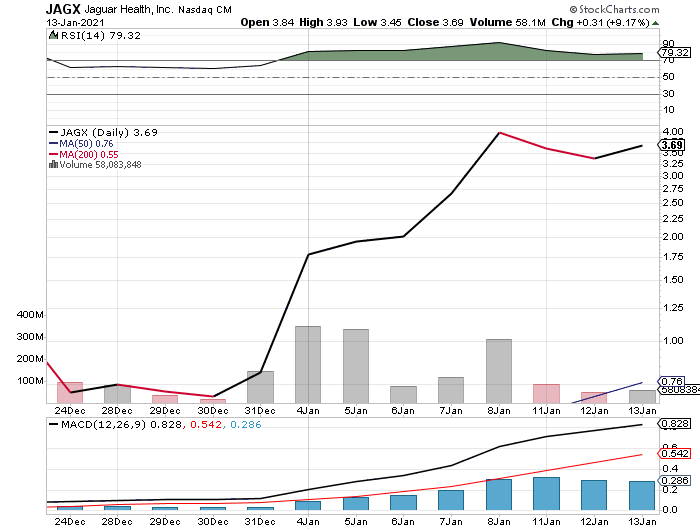Click the 8Jan price line peak near 4.00

[499, 133]
